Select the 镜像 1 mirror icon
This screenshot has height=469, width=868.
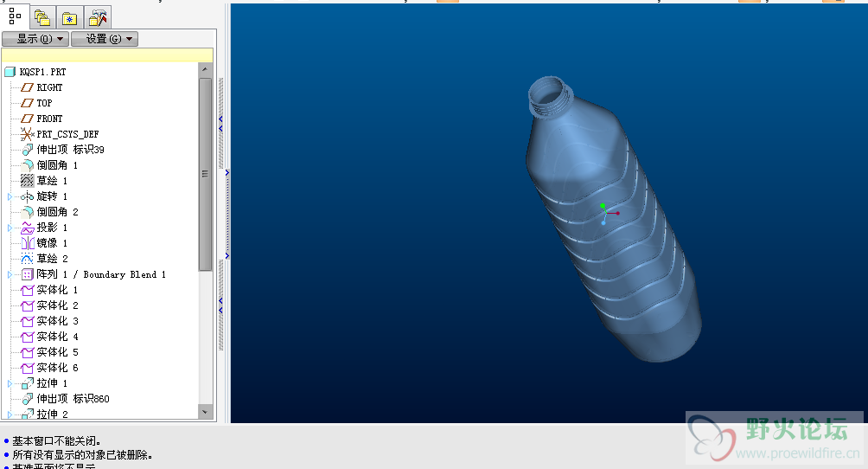point(27,243)
